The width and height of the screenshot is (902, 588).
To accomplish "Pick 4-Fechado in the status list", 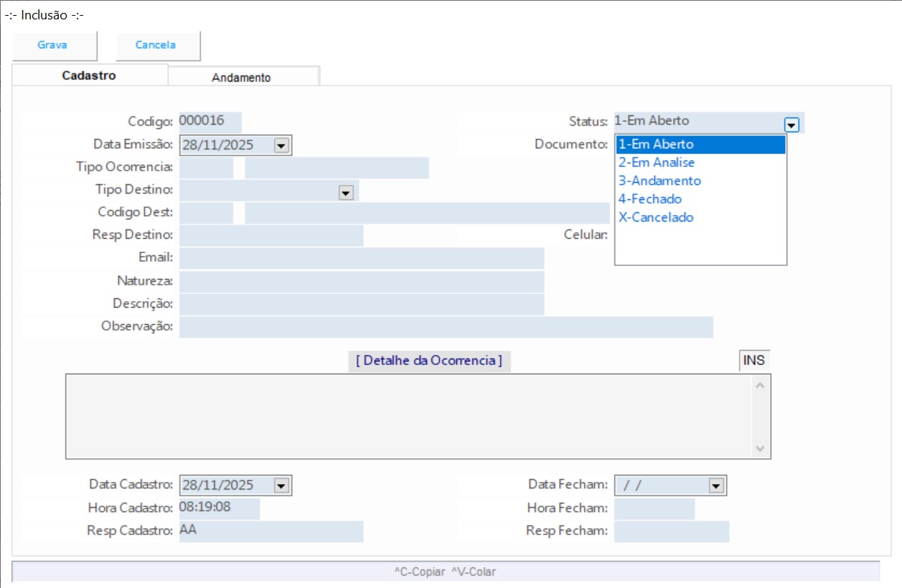I will [650, 199].
